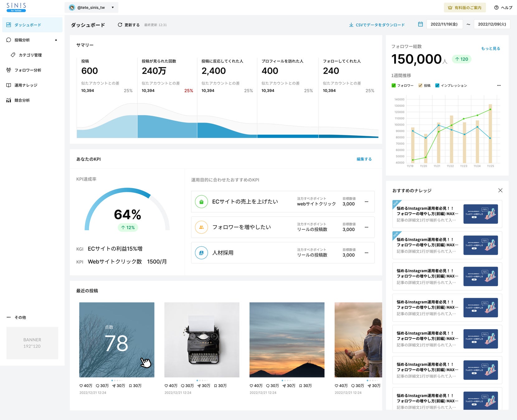The height and width of the screenshot is (420, 517).
Task: Toggle the フォロワー chart checkbox
Action: (x=394, y=86)
